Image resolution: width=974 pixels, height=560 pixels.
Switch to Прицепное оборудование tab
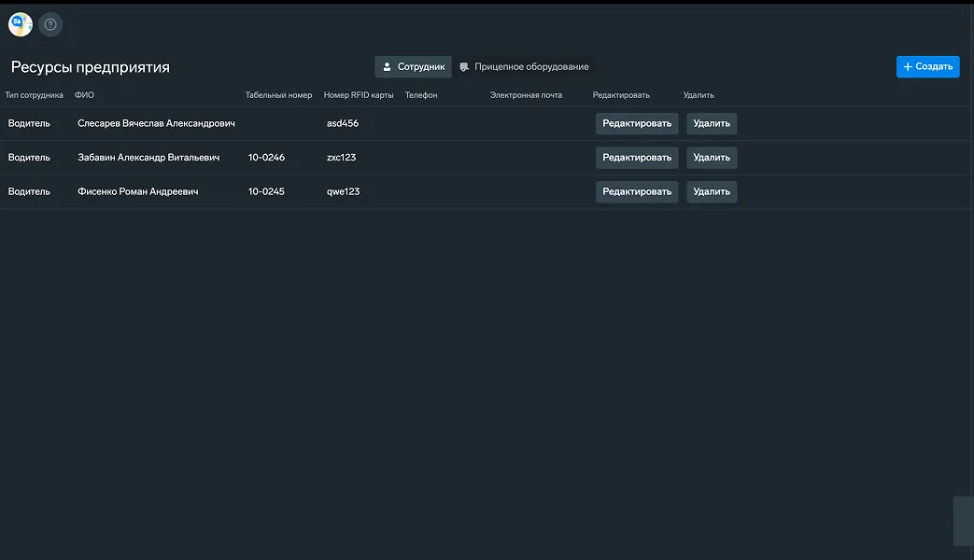coord(524,66)
